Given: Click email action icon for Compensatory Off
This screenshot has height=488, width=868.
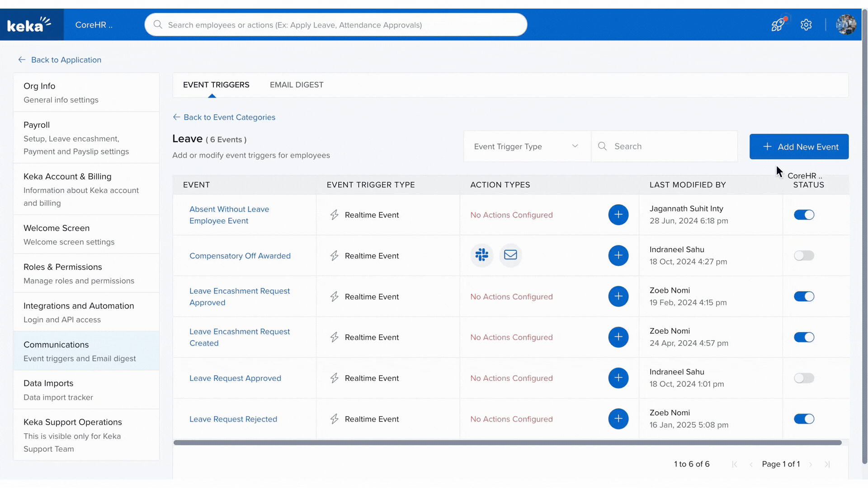Looking at the screenshot, I should click(510, 255).
